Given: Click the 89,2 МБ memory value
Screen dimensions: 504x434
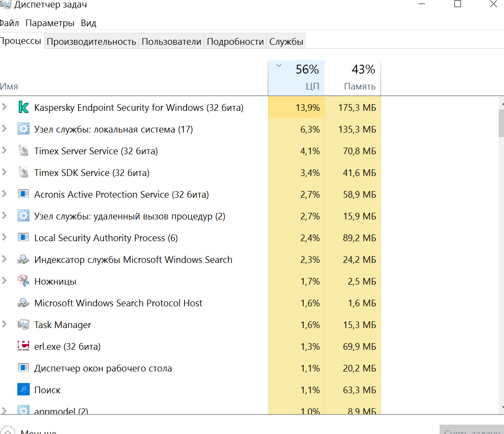Looking at the screenshot, I should (359, 238).
